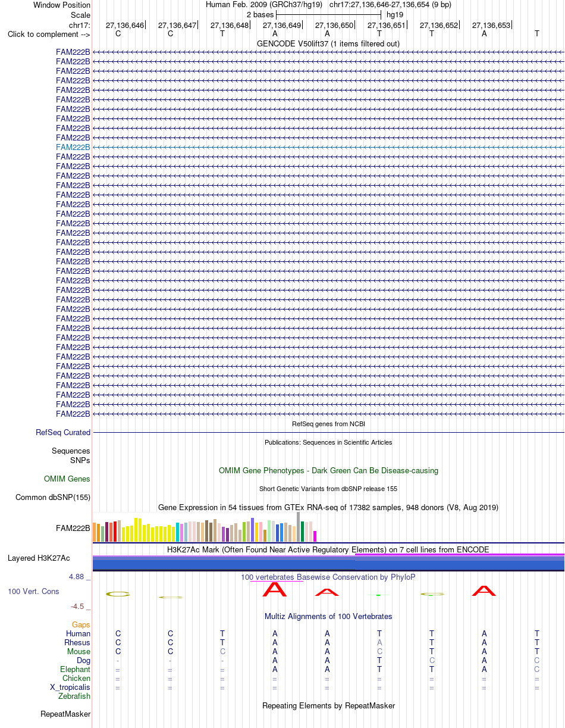Select the Zebrafish alignment row label
This screenshot has width=565, height=728.
pos(74,696)
